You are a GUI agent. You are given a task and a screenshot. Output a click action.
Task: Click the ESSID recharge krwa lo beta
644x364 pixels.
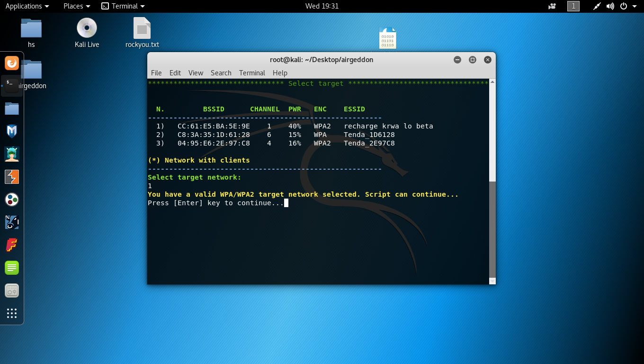click(x=388, y=126)
